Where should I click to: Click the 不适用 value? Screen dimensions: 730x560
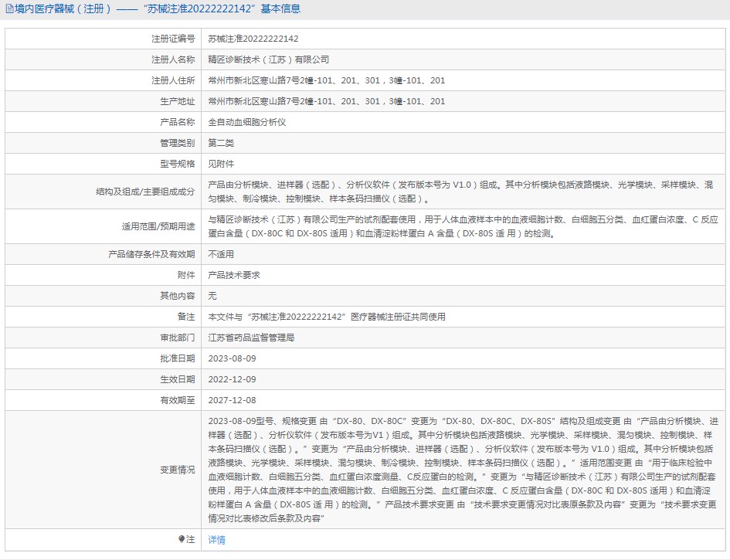click(221, 254)
